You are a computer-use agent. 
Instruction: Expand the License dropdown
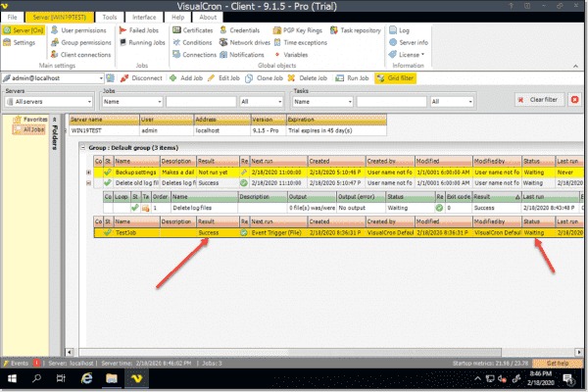pyautogui.click(x=407, y=55)
